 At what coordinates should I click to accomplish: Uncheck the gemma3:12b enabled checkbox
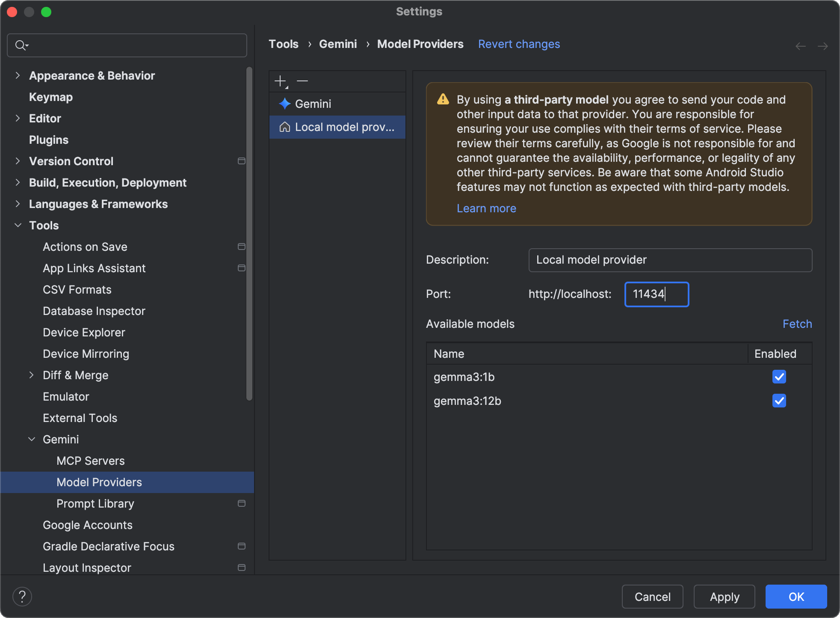[779, 401]
